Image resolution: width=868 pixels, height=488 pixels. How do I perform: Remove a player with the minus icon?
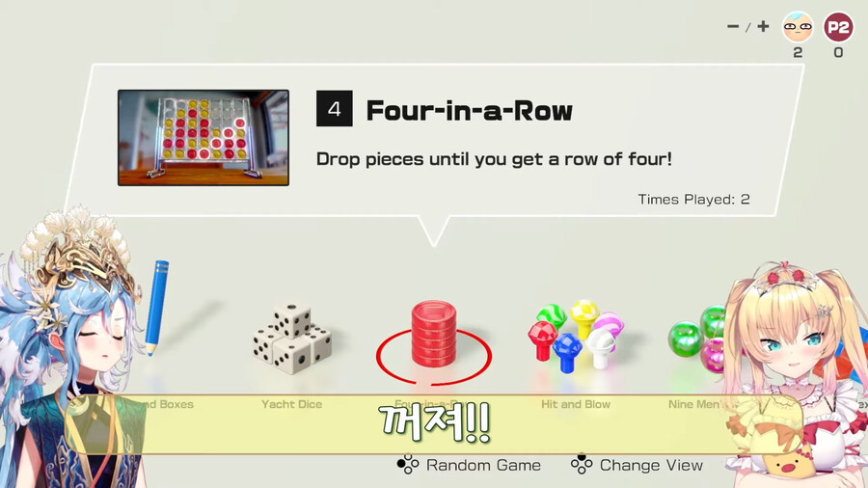[733, 27]
